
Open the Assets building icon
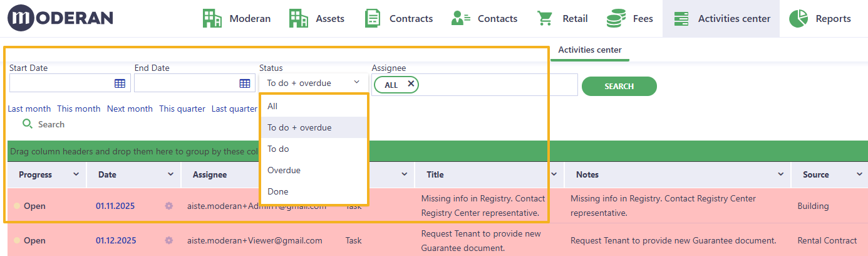click(298, 18)
